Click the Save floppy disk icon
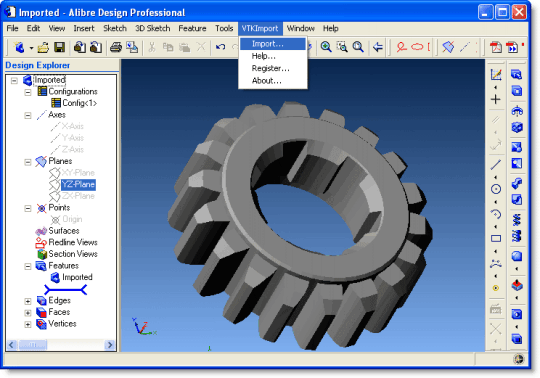The height and width of the screenshot is (378, 540). (59, 47)
